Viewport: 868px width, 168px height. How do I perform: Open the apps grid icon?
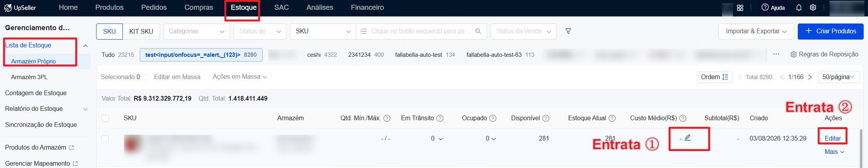[740, 7]
